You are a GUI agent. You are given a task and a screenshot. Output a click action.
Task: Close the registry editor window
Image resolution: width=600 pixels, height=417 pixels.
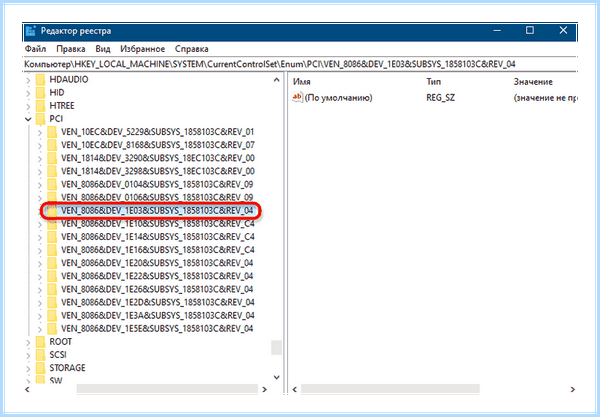point(563,30)
